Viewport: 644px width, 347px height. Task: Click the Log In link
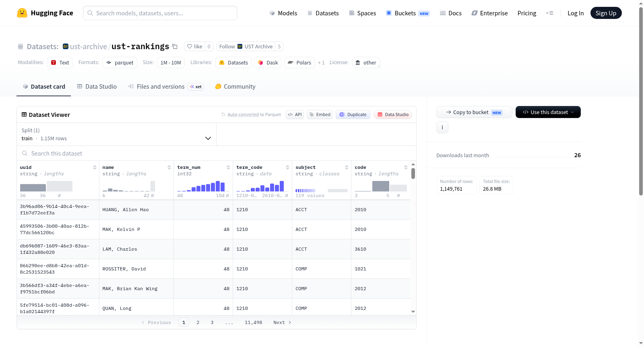pyautogui.click(x=576, y=13)
